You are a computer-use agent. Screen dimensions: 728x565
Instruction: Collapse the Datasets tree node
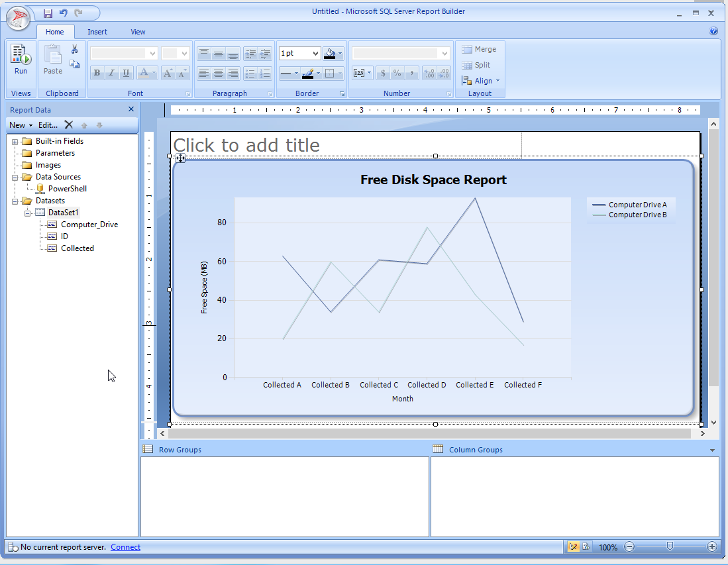click(15, 201)
